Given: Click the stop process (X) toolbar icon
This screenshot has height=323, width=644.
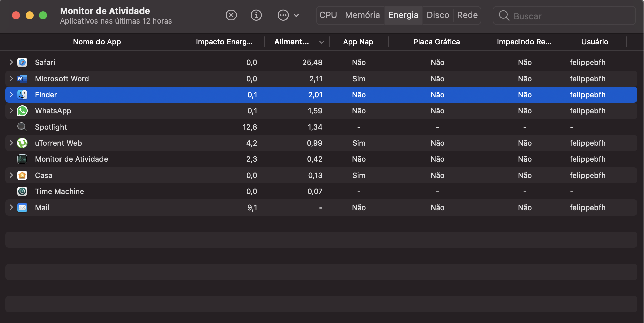Looking at the screenshot, I should coord(231,15).
